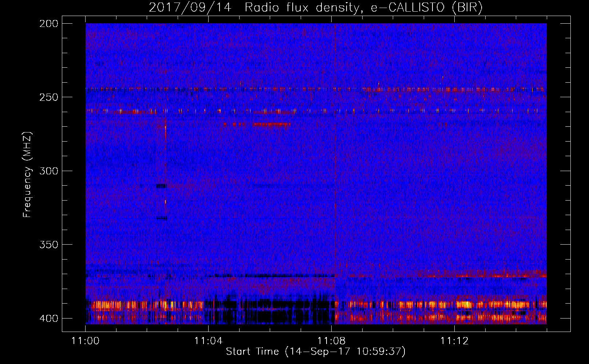Click the 11:00 time tick label

coord(86,341)
